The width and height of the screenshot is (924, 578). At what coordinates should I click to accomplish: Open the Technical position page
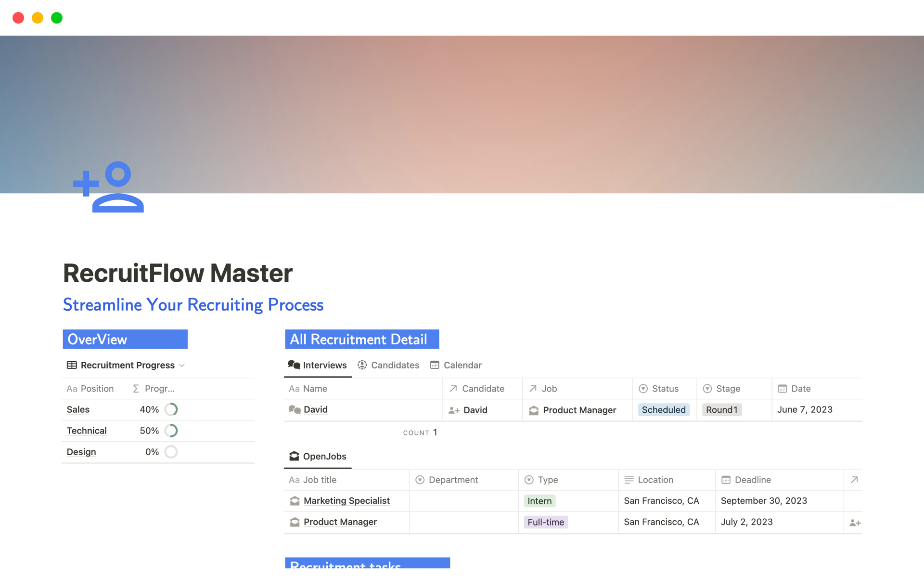pos(87,431)
